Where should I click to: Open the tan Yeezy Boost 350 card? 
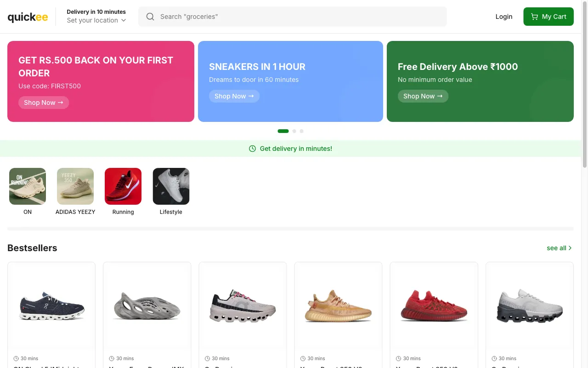pos(338,315)
